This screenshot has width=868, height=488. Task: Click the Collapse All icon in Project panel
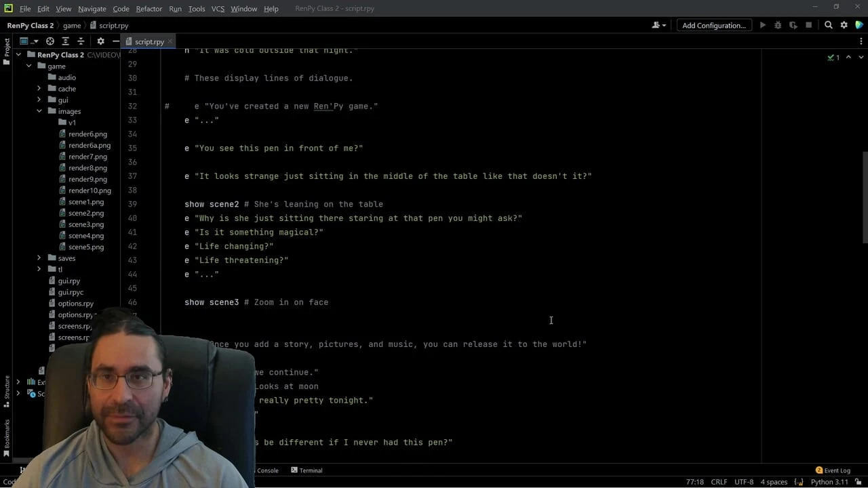81,41
